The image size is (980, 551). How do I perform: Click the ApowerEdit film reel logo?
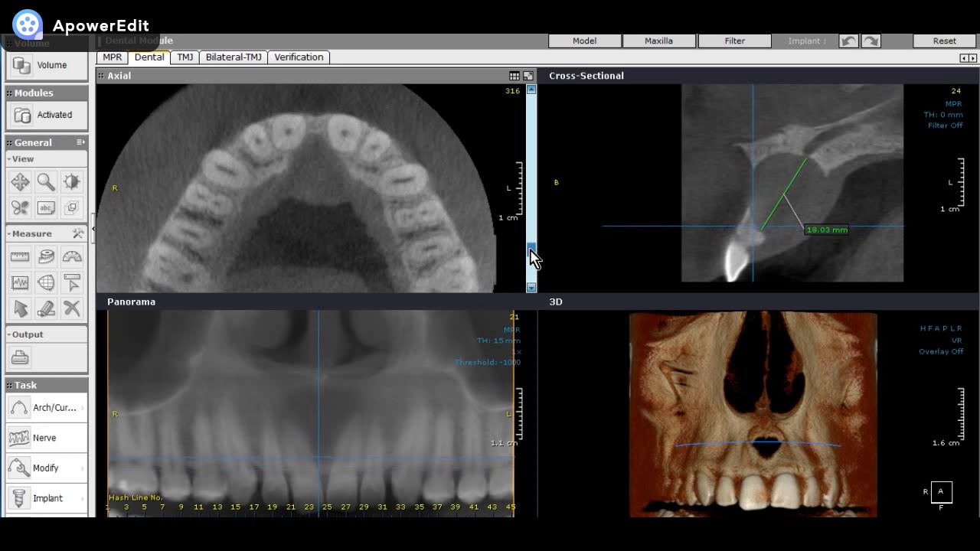click(x=28, y=24)
